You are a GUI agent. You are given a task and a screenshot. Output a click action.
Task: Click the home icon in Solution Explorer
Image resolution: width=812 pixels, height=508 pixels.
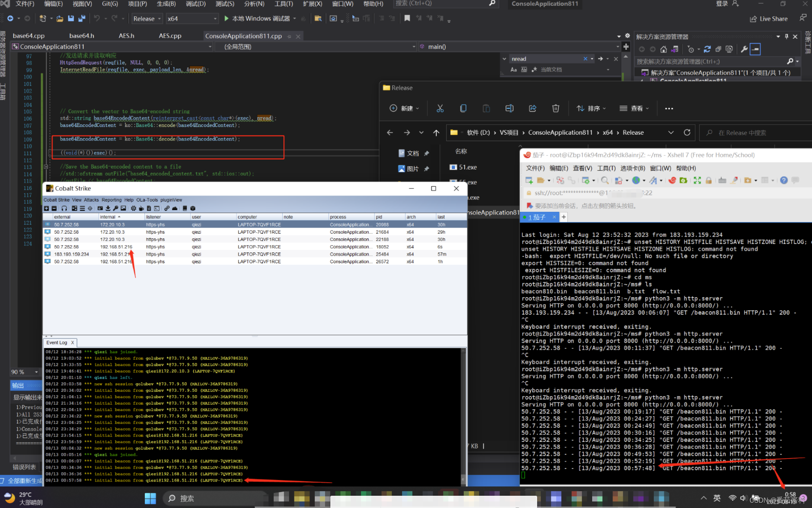pyautogui.click(x=664, y=49)
